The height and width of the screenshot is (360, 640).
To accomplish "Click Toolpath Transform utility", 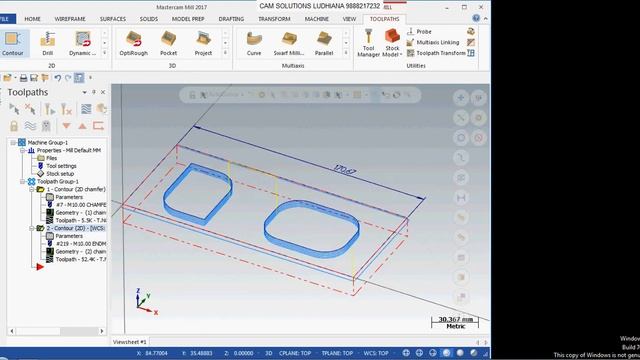I will tap(436, 53).
